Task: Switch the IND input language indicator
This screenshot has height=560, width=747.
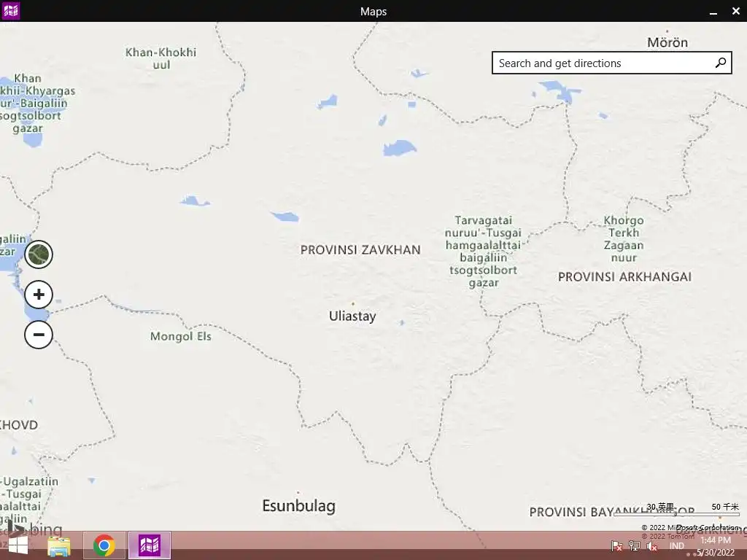Action: coord(677,545)
